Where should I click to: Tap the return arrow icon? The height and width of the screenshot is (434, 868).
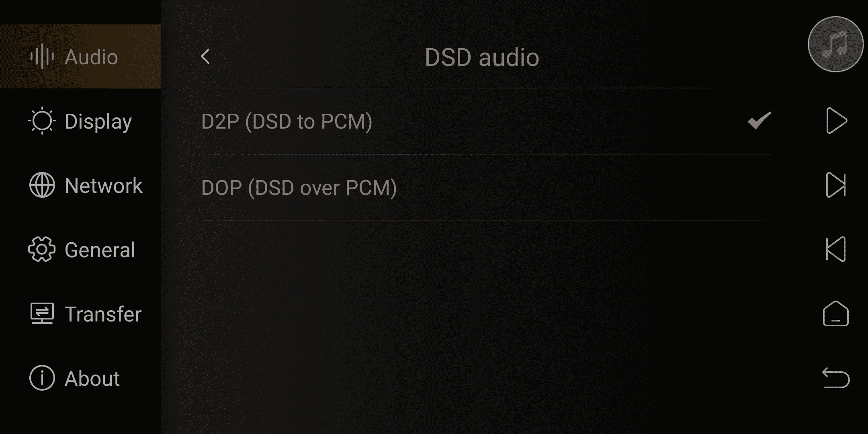tap(836, 378)
